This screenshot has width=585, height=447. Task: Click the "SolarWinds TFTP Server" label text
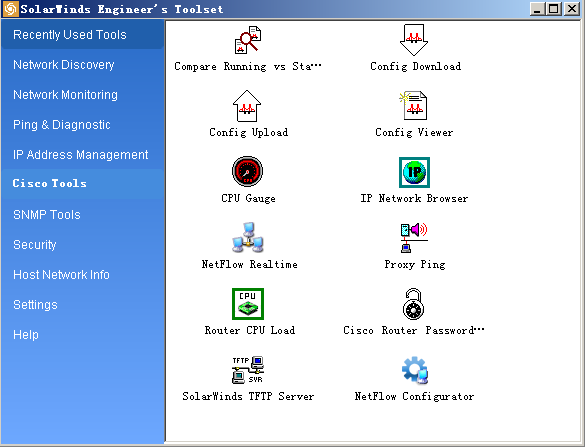248,396
